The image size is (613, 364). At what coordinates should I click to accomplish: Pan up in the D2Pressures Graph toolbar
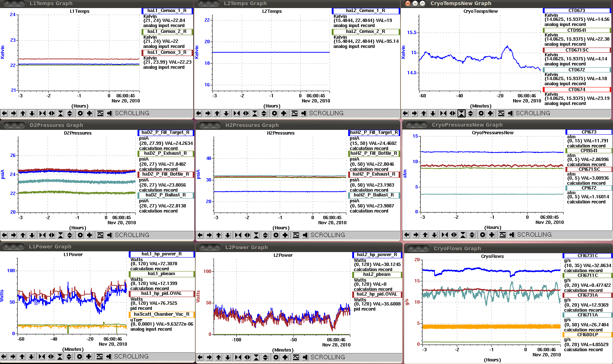point(23,235)
